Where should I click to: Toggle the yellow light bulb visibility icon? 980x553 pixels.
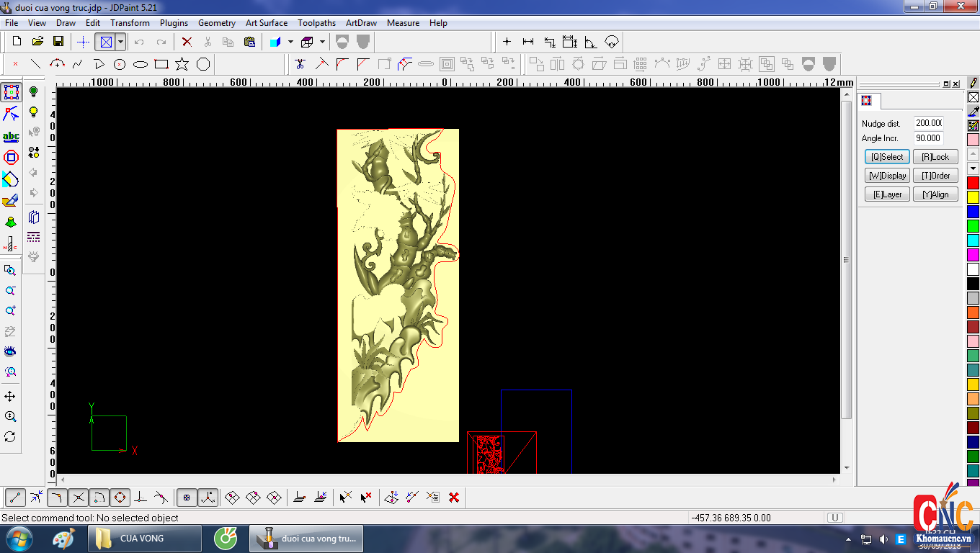point(33,112)
